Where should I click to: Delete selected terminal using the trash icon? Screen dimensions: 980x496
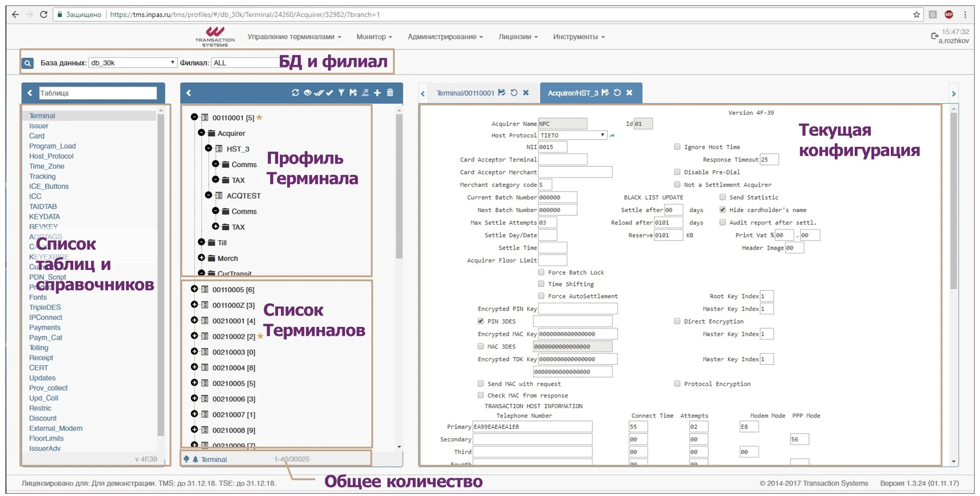[x=391, y=93]
